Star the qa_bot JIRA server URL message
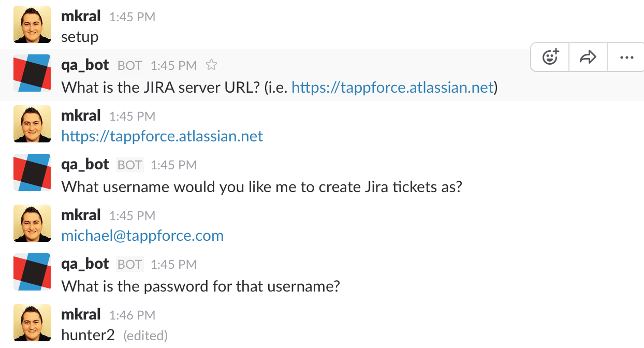Viewport: 644px width, 348px height. [211, 65]
